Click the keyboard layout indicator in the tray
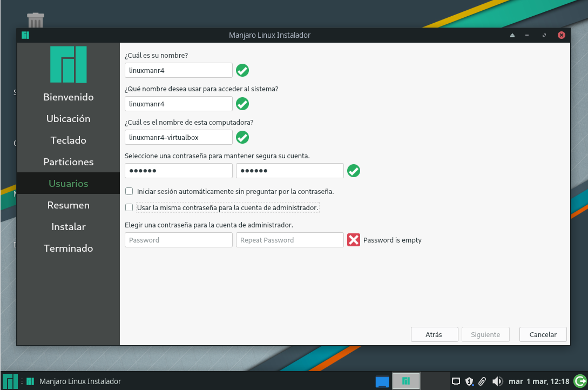 (456, 381)
